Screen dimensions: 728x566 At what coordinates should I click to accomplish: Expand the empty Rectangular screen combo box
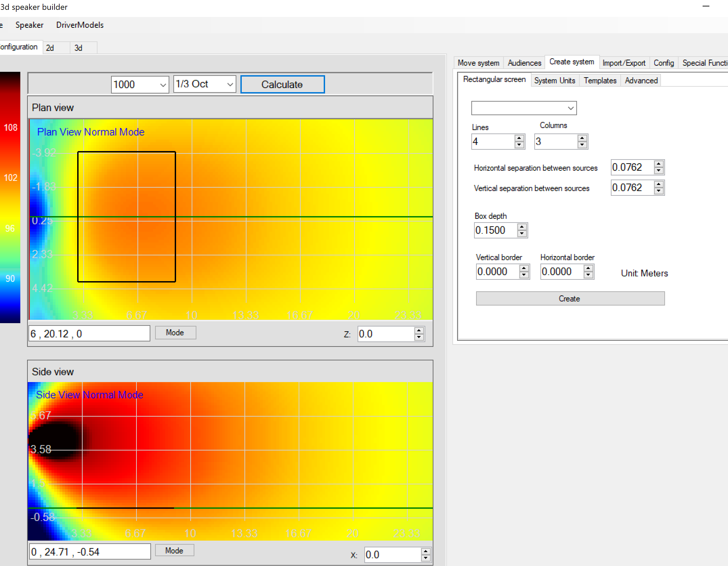(571, 108)
